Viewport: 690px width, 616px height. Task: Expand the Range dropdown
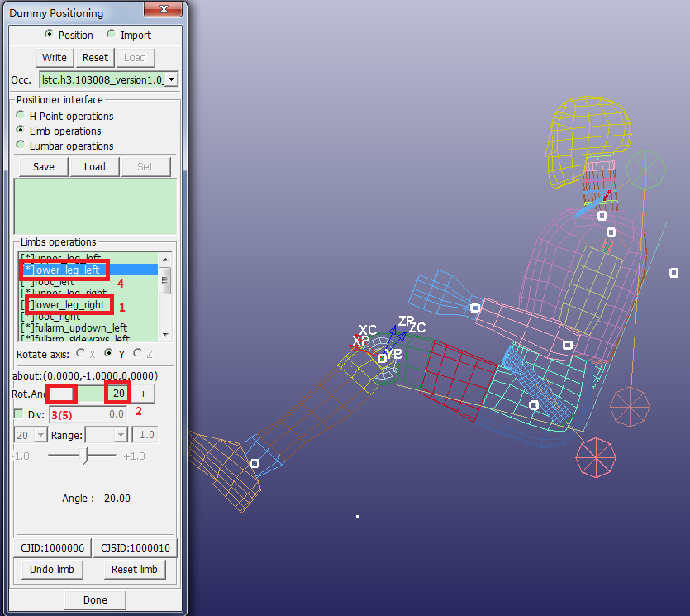[121, 435]
